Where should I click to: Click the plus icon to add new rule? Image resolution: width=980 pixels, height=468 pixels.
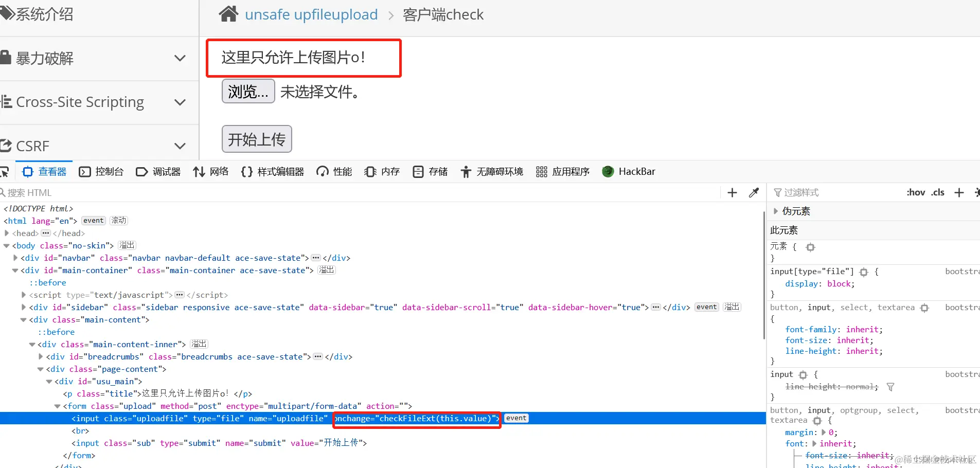click(x=959, y=193)
